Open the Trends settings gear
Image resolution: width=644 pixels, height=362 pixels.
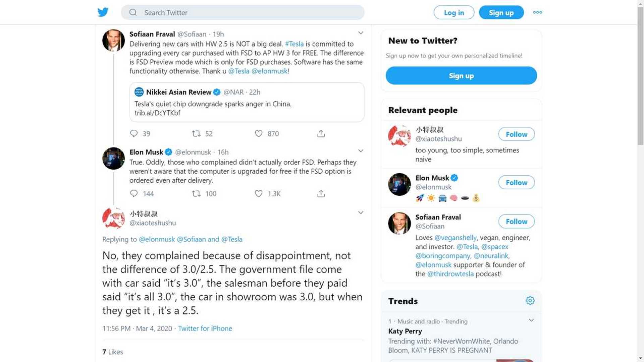(530, 301)
